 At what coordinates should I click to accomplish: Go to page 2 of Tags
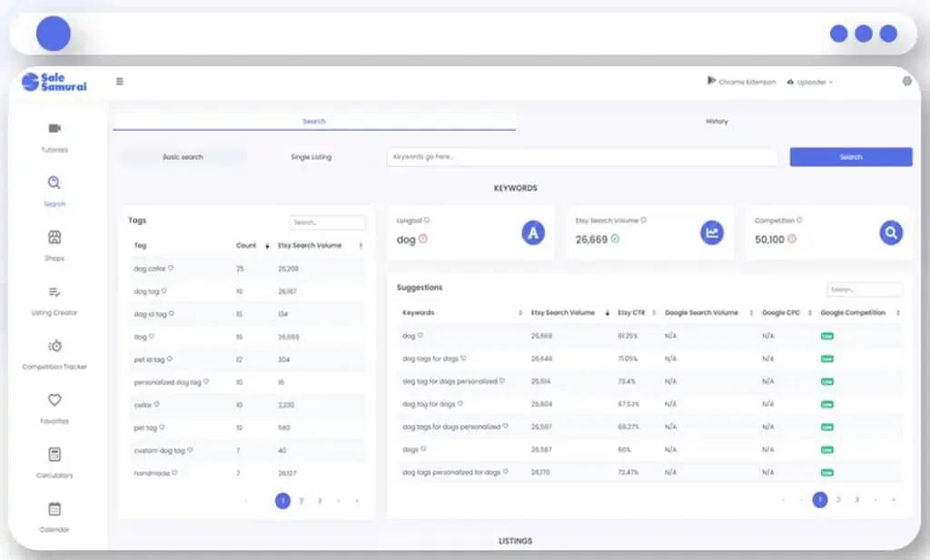pyautogui.click(x=302, y=501)
